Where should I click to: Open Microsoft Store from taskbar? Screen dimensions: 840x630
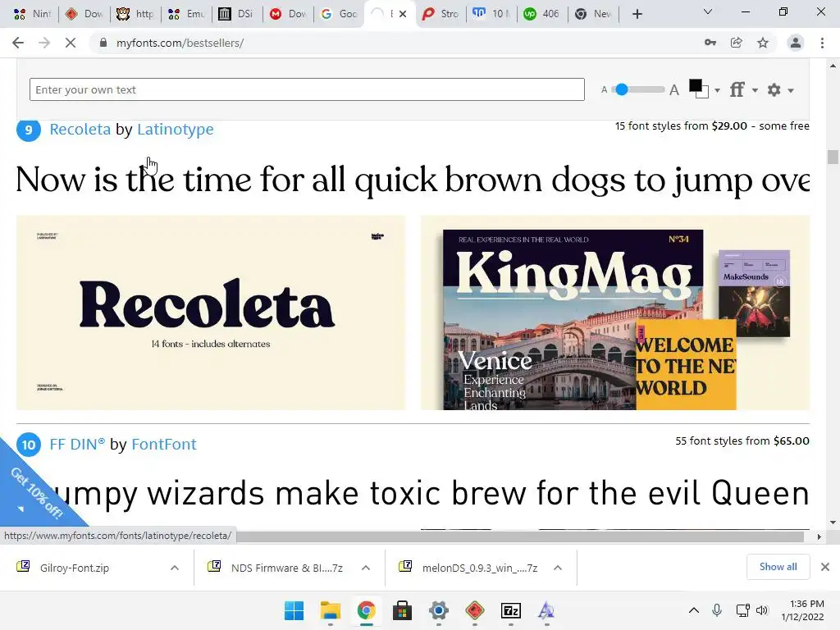click(x=402, y=610)
